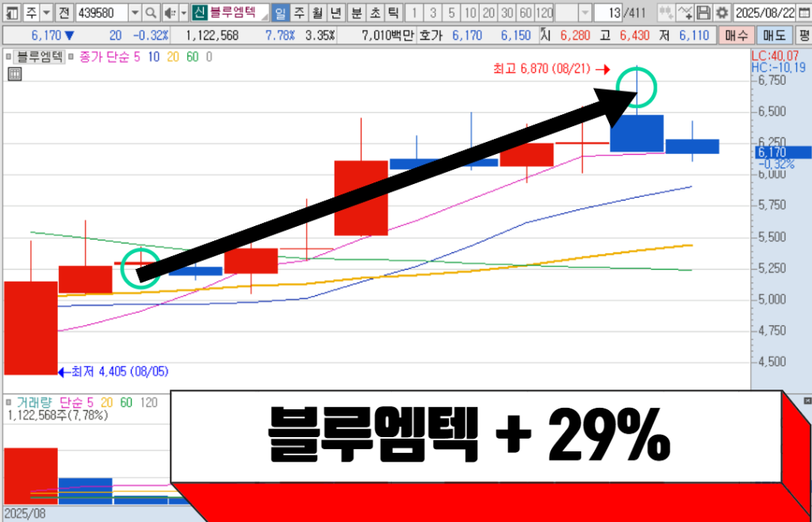
Task: Save chart with floppy disk icon
Action: click(x=703, y=12)
